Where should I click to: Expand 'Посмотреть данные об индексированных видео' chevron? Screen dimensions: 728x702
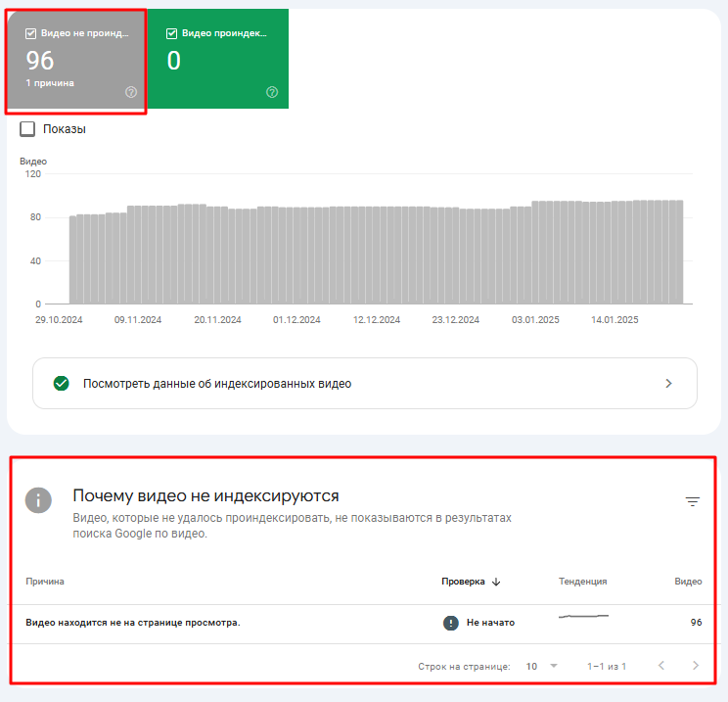(668, 384)
